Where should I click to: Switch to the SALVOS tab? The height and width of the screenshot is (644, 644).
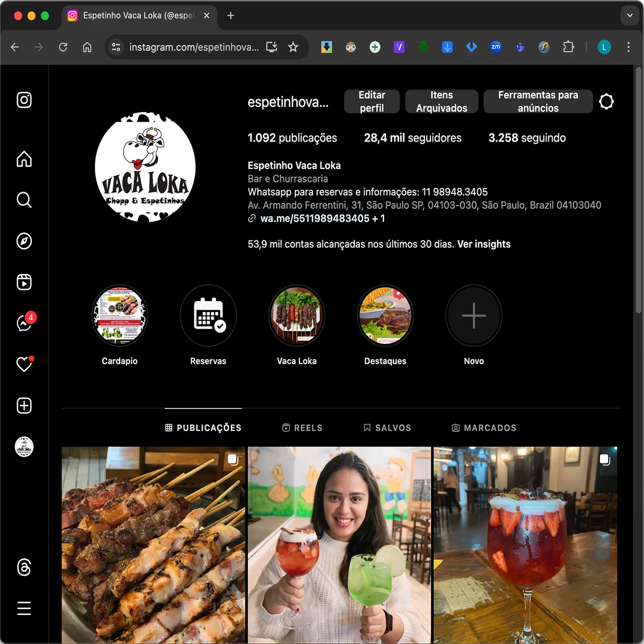tap(387, 428)
